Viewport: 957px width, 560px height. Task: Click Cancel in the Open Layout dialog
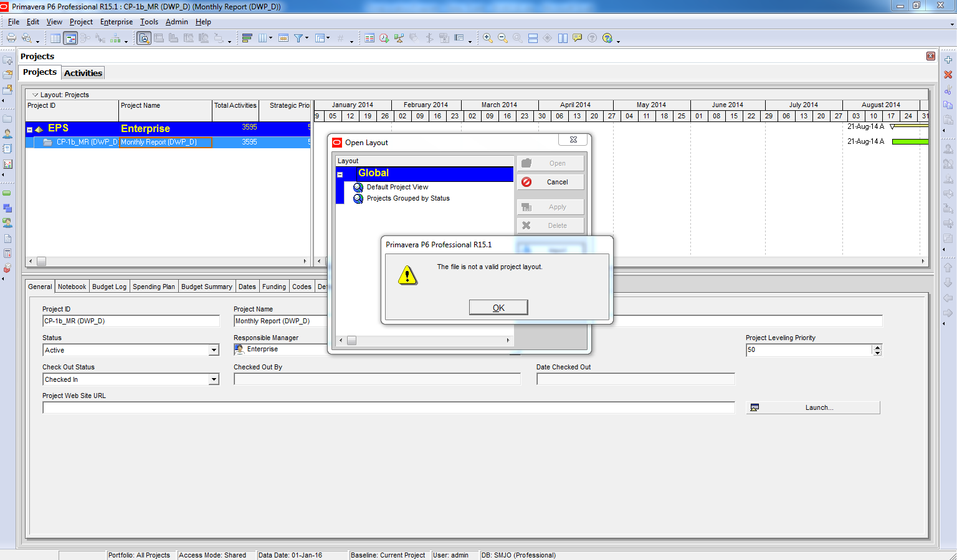[551, 182]
